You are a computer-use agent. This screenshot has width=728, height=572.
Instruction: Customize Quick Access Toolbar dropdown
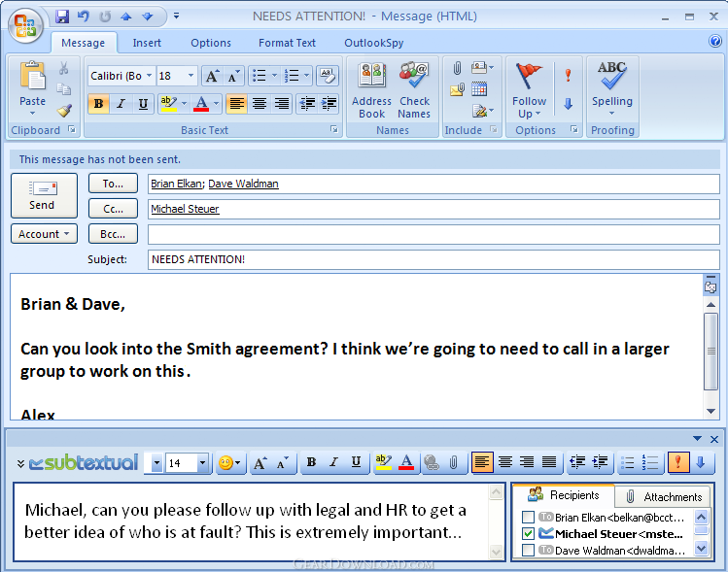click(x=177, y=16)
